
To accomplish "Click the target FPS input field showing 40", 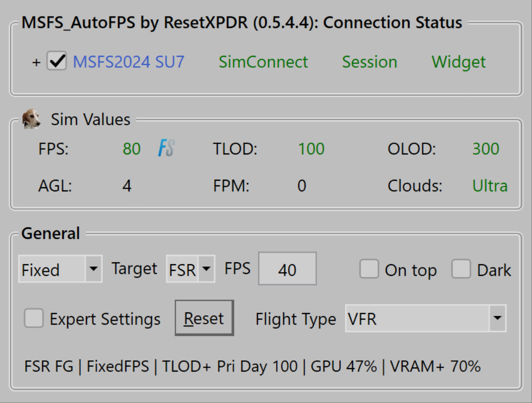I will pyautogui.click(x=287, y=269).
